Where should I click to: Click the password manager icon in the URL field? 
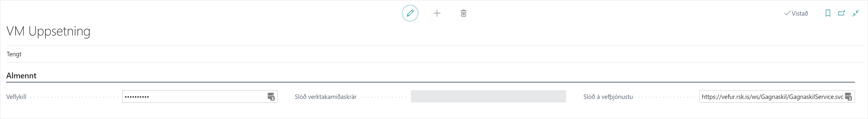pos(848,97)
